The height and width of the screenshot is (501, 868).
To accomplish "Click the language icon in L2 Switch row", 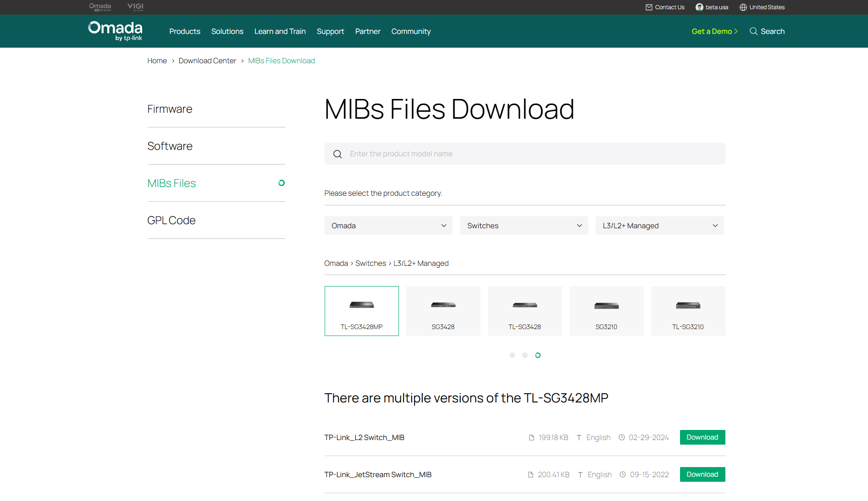I will [579, 437].
